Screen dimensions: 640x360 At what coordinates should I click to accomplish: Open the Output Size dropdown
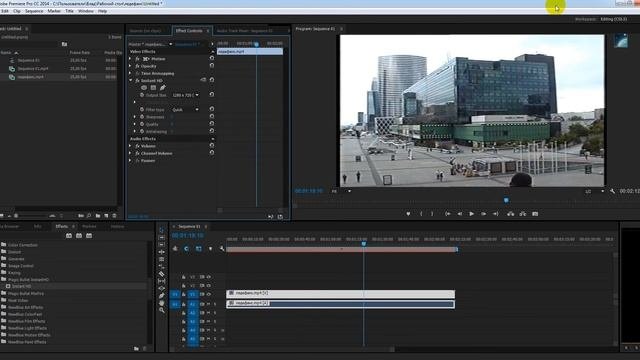[x=186, y=95]
